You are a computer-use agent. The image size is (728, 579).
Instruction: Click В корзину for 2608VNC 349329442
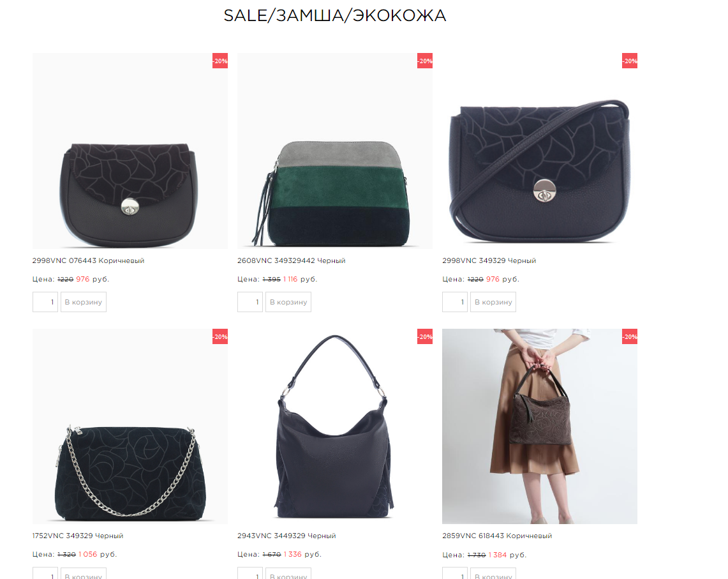(x=288, y=302)
